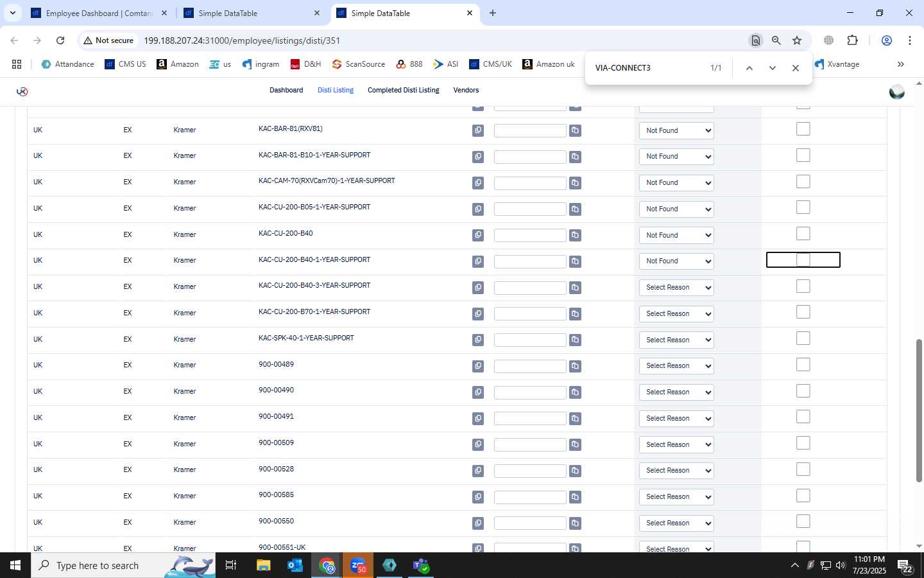Open reason dropdown for KAC-CAM-70(RXVCam70)-1-YEAR-SUPPORT
924x578 pixels.
(676, 183)
